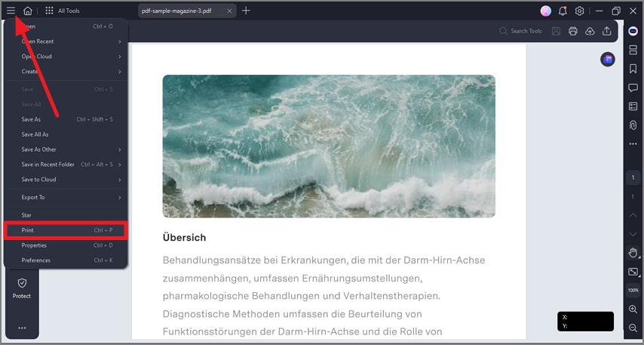Show more right sidebar options
644x345 pixels.
click(x=633, y=144)
